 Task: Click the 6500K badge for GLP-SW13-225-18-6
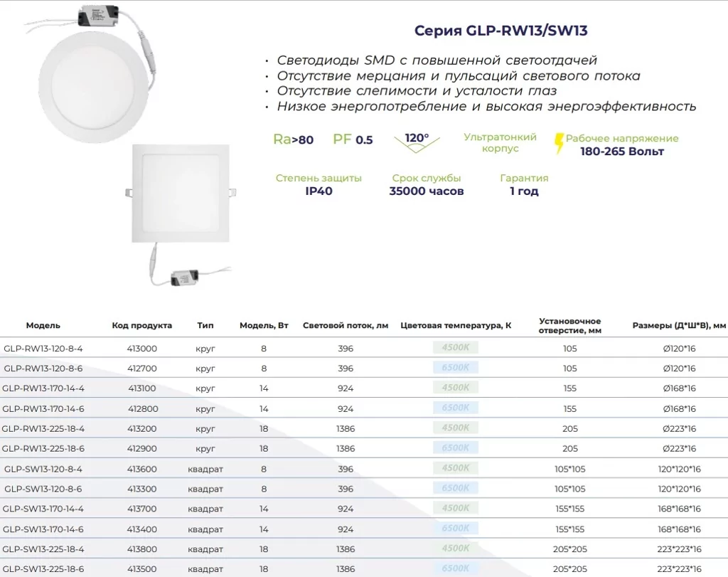(x=455, y=568)
